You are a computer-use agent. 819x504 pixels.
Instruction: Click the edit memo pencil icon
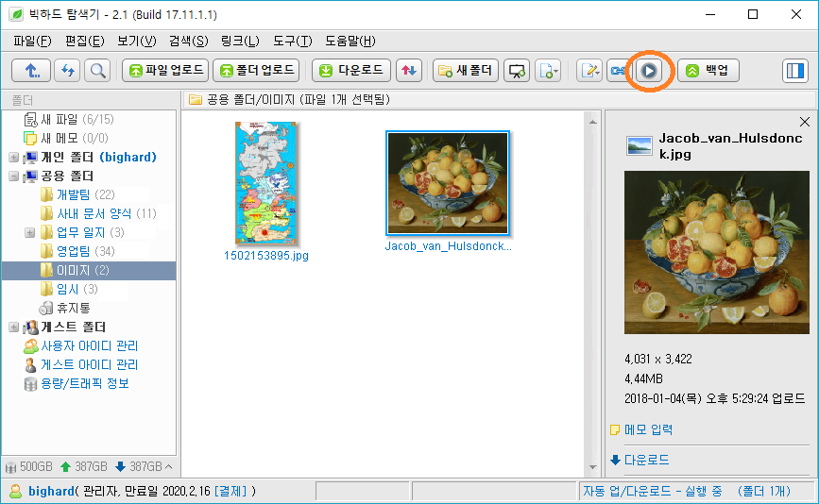pos(589,71)
